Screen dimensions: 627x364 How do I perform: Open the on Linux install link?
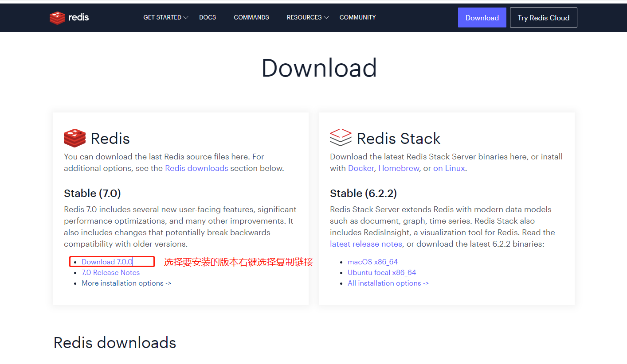[x=449, y=168]
